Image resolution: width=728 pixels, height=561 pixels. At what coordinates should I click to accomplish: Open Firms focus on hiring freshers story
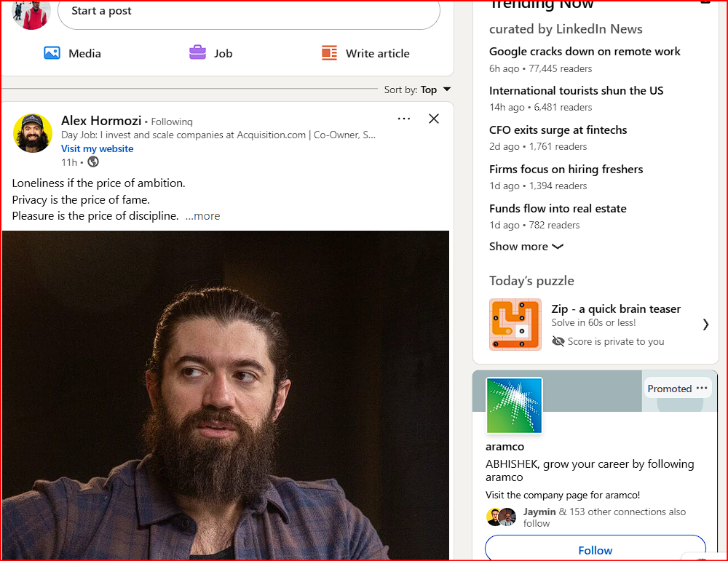566,170
